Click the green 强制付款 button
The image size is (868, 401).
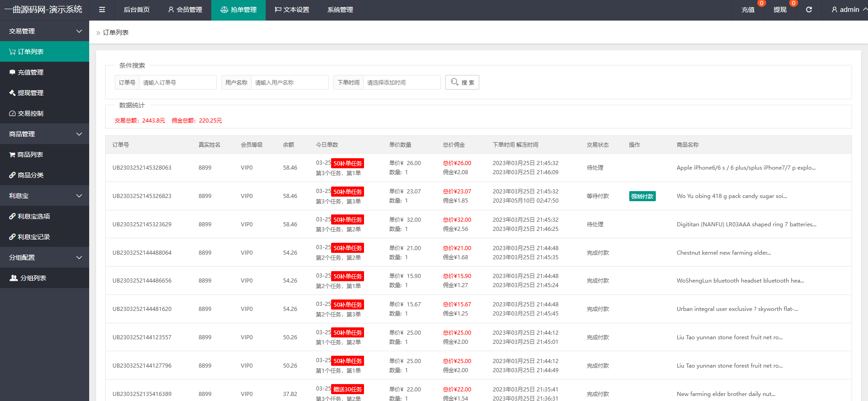642,196
